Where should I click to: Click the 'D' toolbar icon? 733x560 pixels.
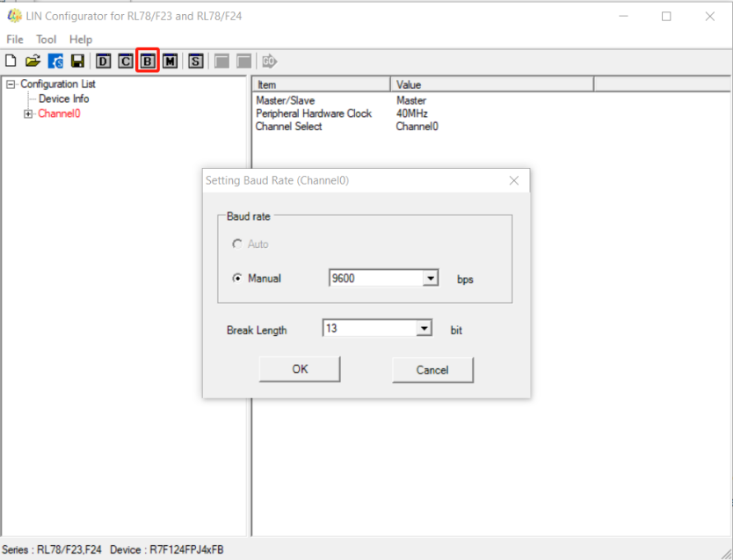[x=104, y=62]
